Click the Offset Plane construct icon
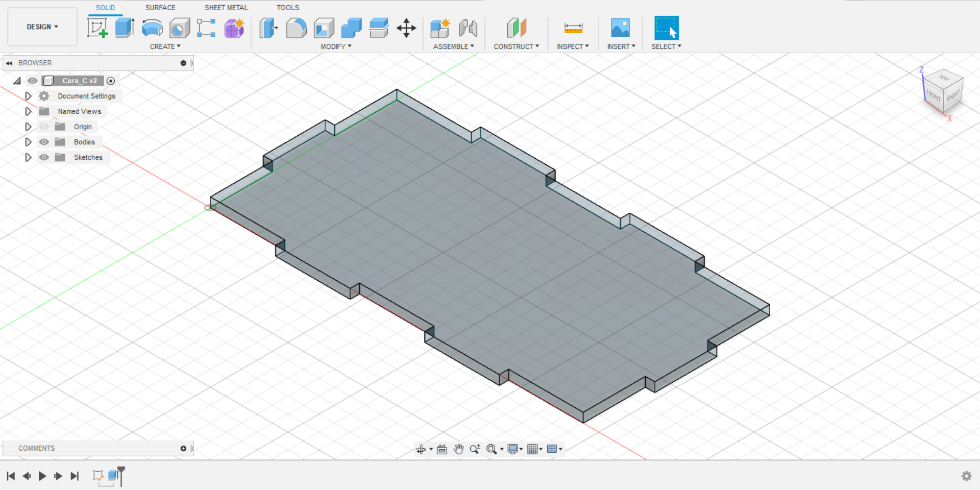 click(x=516, y=28)
